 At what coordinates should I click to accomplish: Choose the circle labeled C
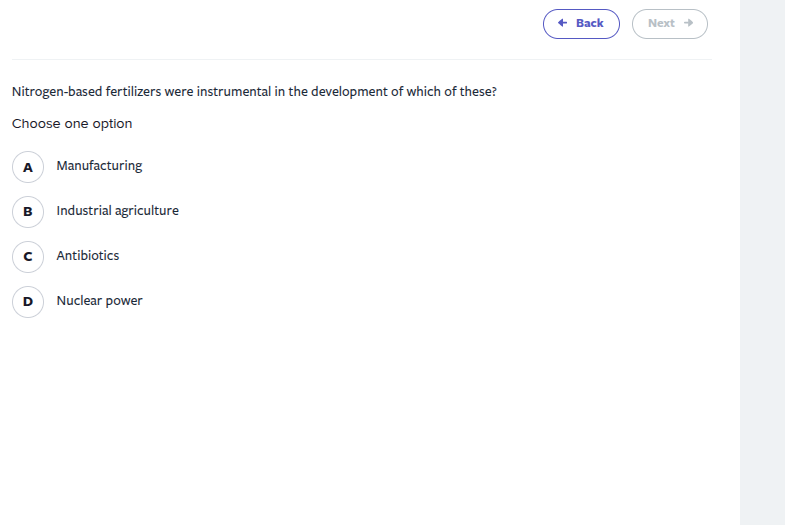(x=28, y=257)
